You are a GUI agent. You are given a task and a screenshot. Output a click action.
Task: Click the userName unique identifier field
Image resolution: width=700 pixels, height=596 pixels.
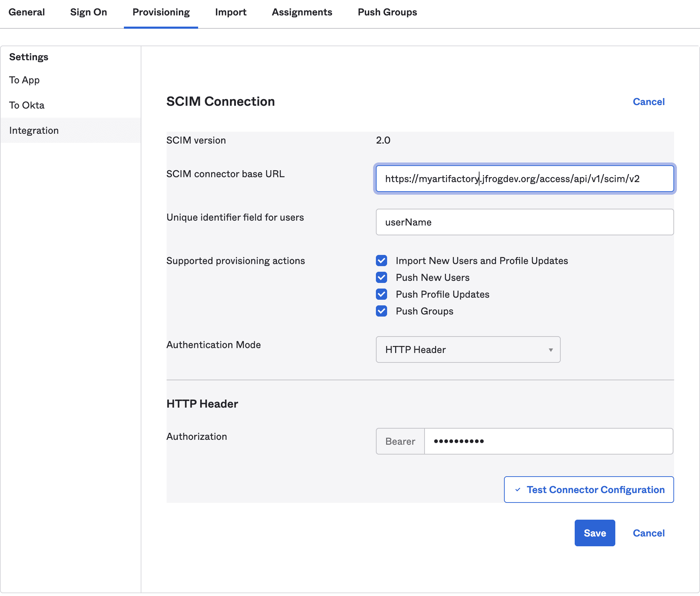(x=524, y=222)
